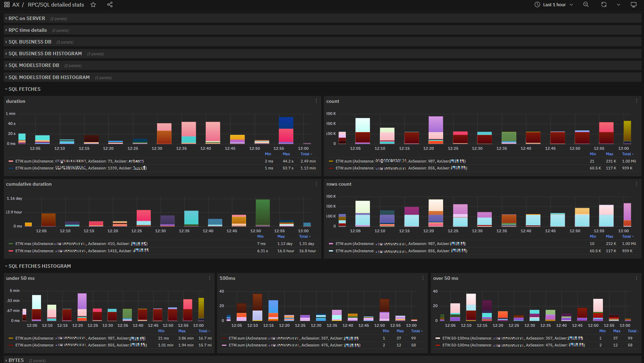Sort 100ms legend by Total
The width and height of the screenshot is (644, 363).
417,331
